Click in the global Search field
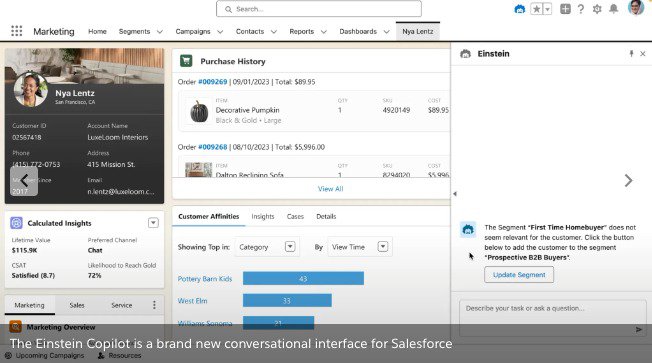 [x=319, y=9]
